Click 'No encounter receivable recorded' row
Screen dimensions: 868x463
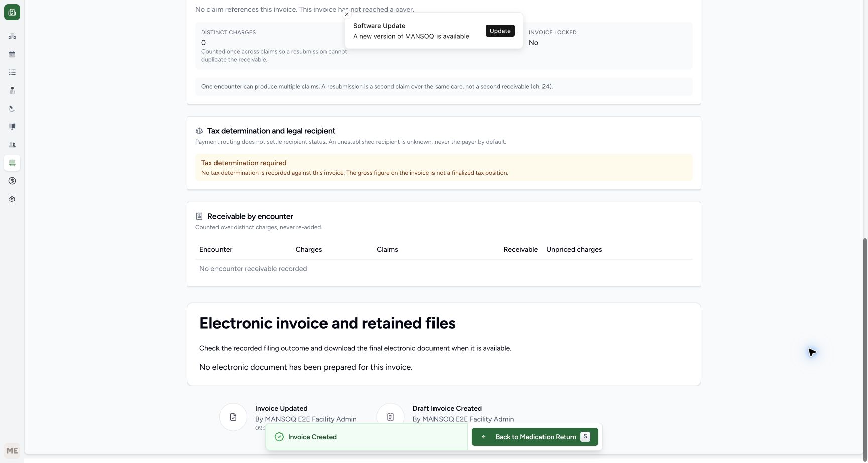point(444,269)
